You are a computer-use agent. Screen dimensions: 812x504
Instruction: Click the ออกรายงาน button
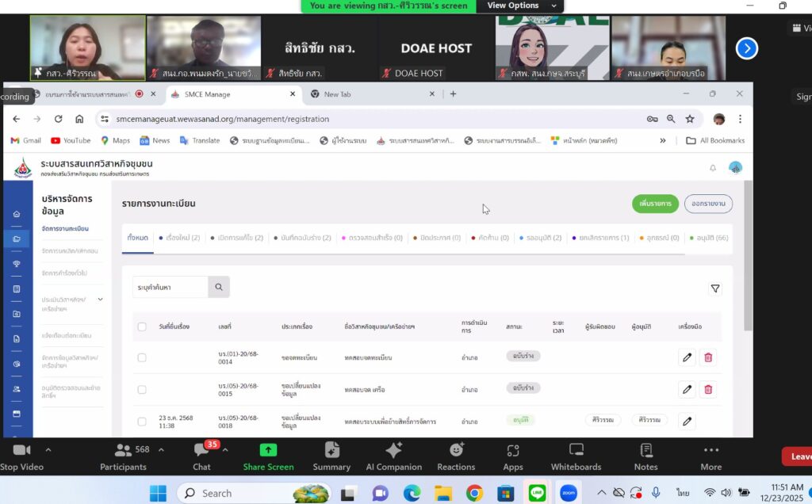708,204
